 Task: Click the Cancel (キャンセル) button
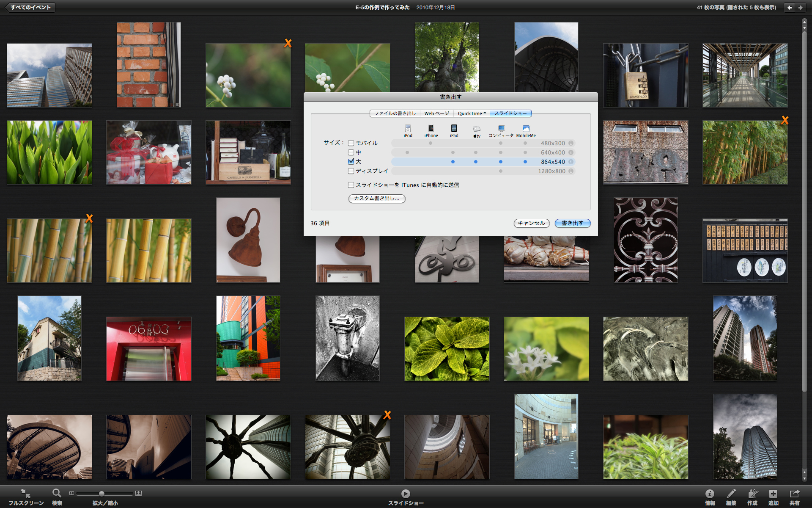(531, 223)
